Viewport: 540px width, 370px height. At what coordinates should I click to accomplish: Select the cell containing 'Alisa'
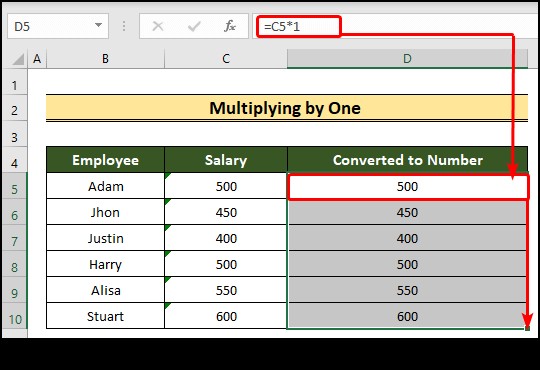click(105, 290)
